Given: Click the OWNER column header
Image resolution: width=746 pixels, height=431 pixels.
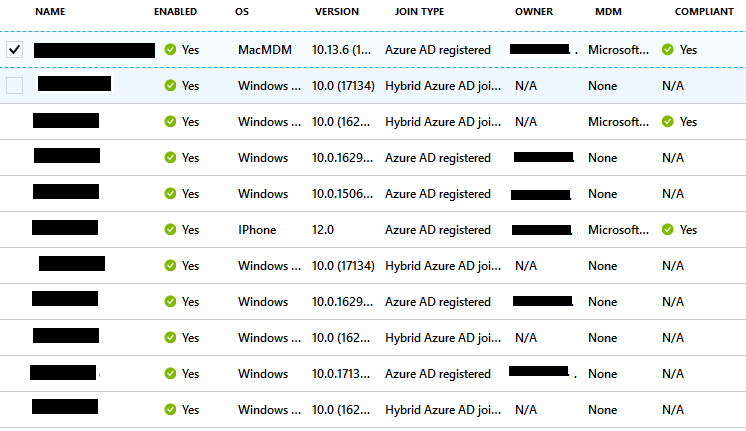Looking at the screenshot, I should coord(533,12).
